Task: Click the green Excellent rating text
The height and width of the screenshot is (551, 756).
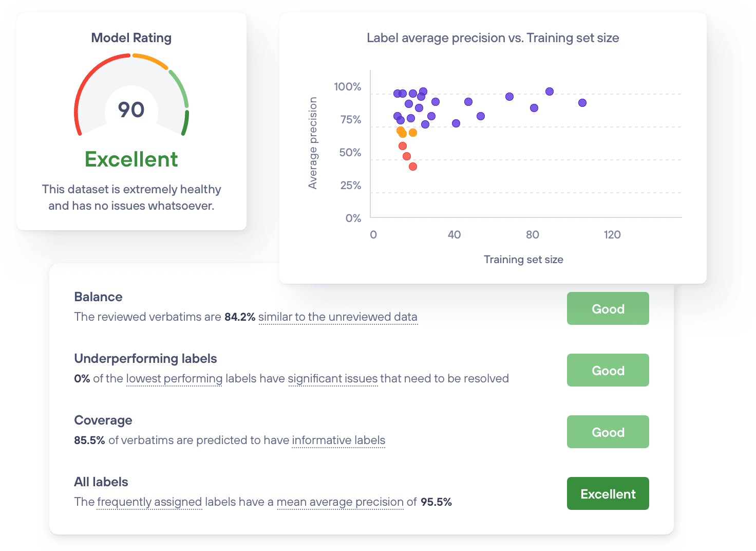Action: coord(131,159)
